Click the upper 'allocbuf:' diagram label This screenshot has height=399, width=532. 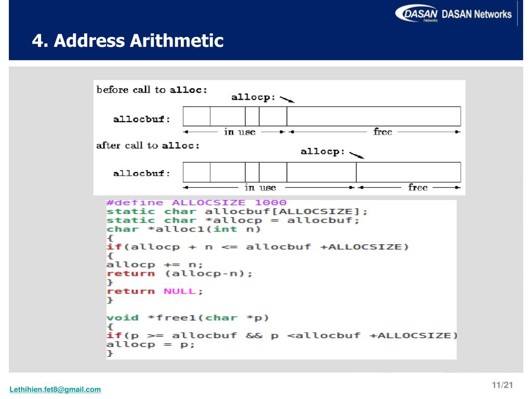[141, 119]
